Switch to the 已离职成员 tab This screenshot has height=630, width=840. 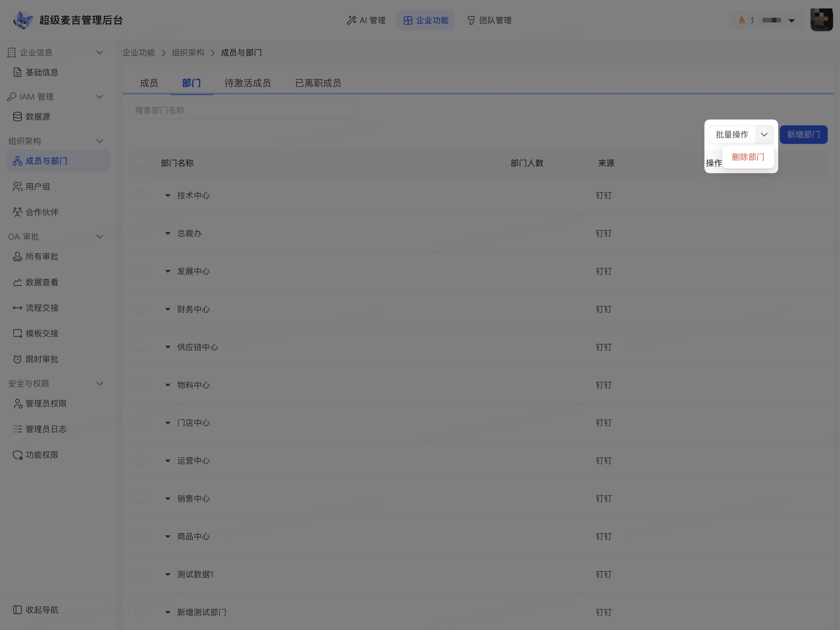pos(318,83)
